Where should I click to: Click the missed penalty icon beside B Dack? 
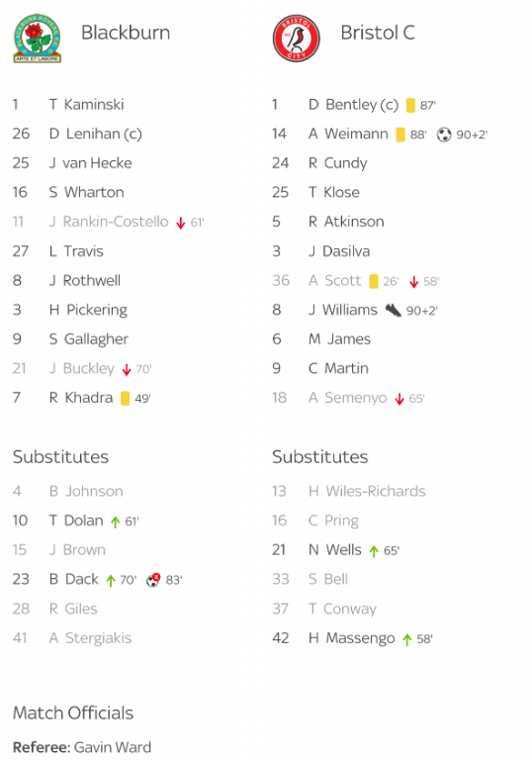pyautogui.click(x=153, y=580)
